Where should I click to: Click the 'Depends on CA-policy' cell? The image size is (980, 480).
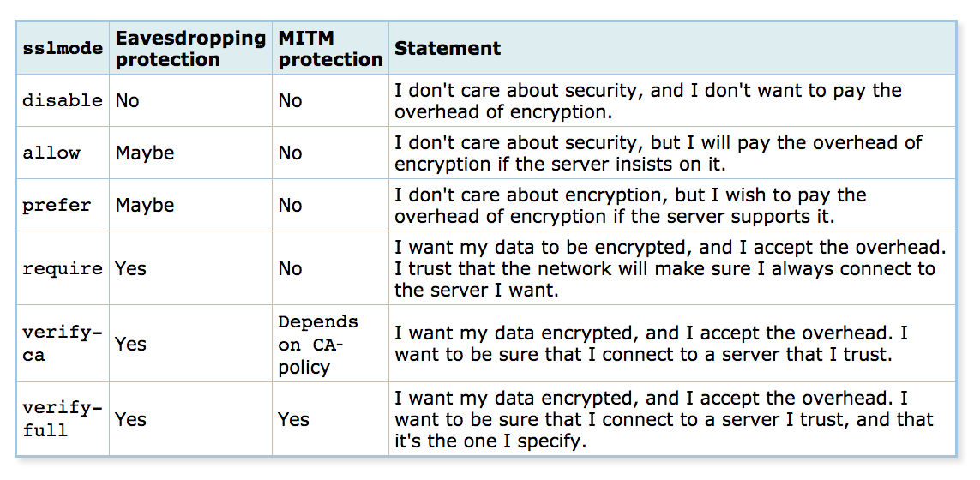(318, 344)
